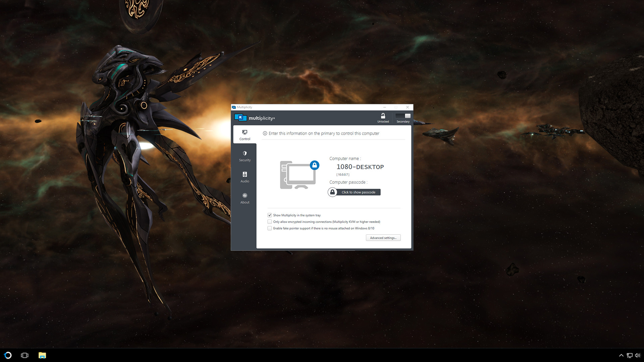Click the Multiplicity logo in the header
The image size is (644, 362).
coord(240,118)
